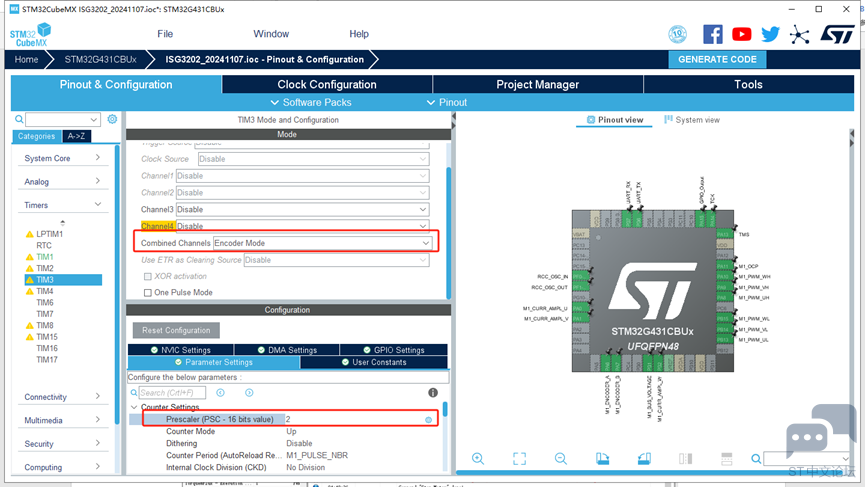Expand the Analog category
This screenshot has height=487, width=865.
coord(62,181)
